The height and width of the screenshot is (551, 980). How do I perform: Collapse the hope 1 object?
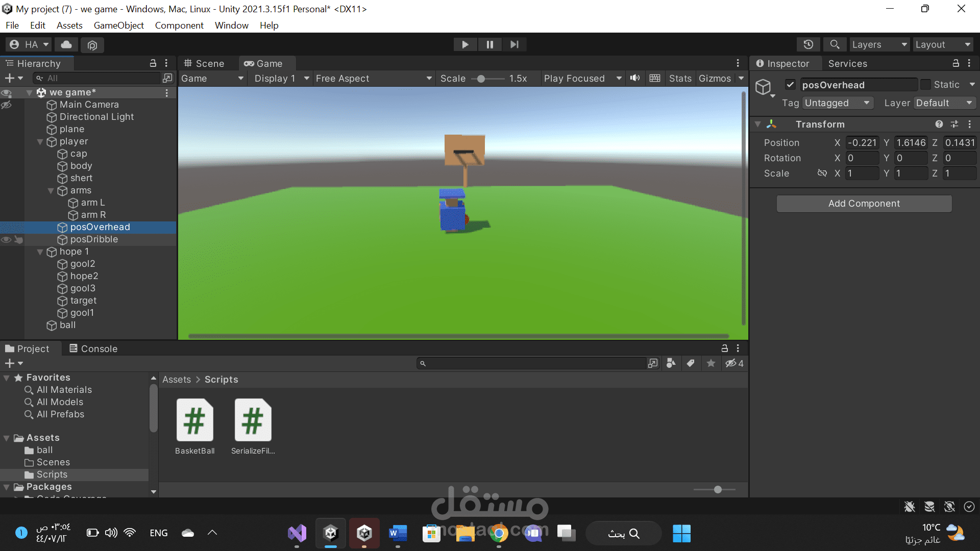point(40,252)
